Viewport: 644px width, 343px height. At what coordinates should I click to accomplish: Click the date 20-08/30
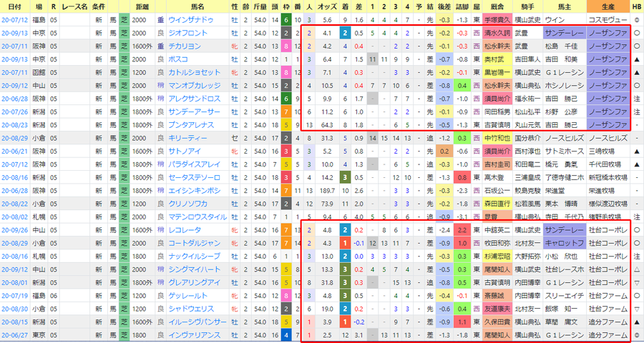tap(14, 309)
